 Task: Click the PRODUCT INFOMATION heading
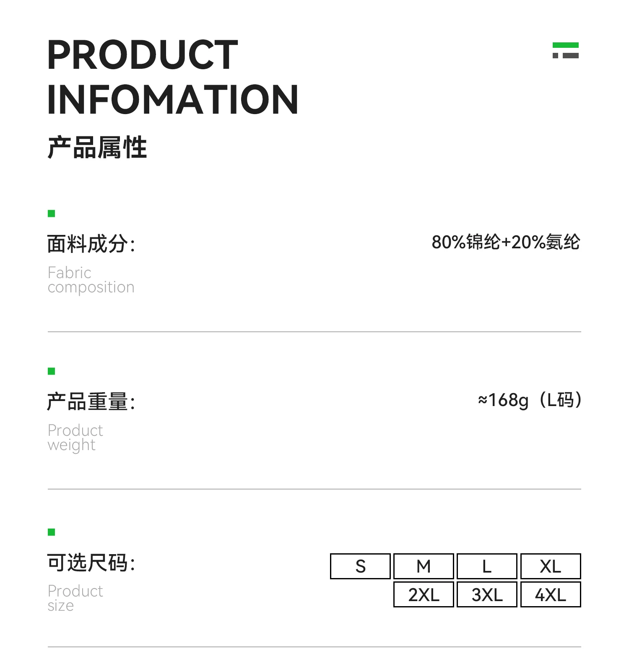(x=172, y=77)
